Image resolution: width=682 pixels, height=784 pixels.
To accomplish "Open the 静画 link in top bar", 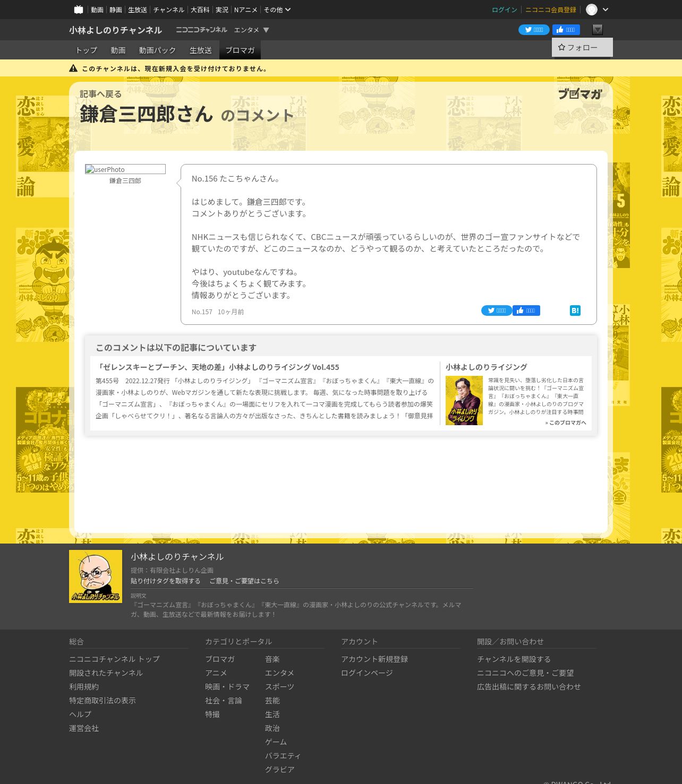I will tap(116, 10).
